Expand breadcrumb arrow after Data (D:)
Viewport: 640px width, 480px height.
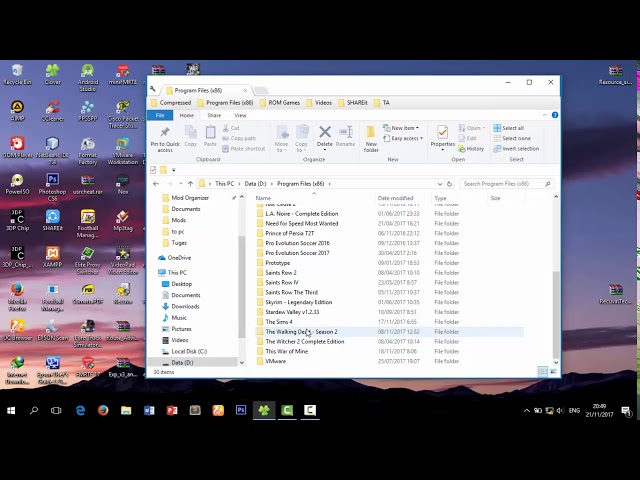(x=272, y=184)
